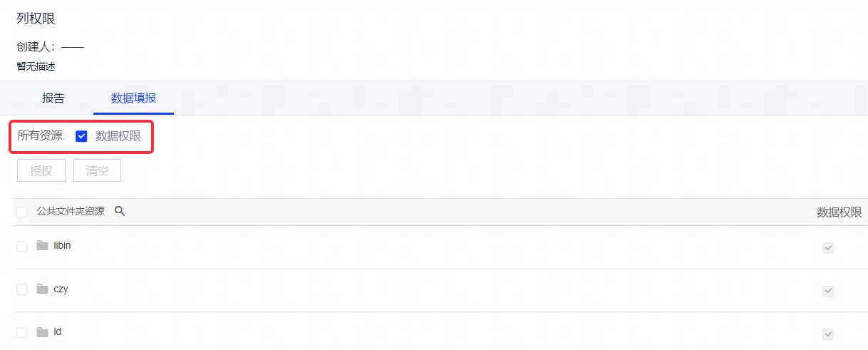Click the 数据权限 column header

pyautogui.click(x=839, y=212)
